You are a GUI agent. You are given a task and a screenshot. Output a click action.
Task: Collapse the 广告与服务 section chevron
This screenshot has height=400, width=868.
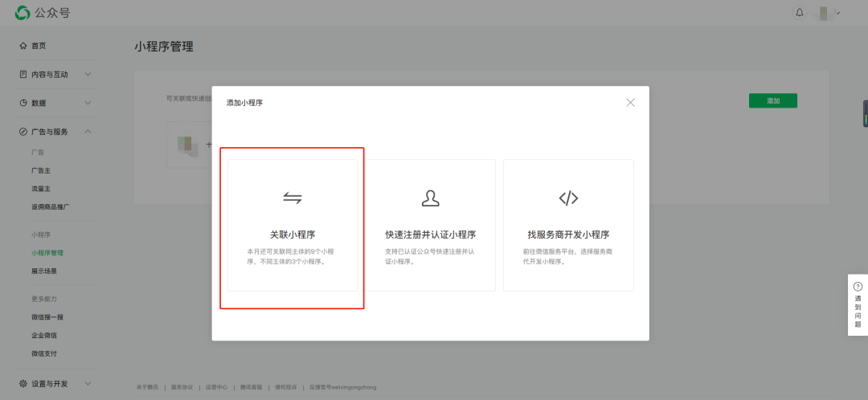click(88, 132)
